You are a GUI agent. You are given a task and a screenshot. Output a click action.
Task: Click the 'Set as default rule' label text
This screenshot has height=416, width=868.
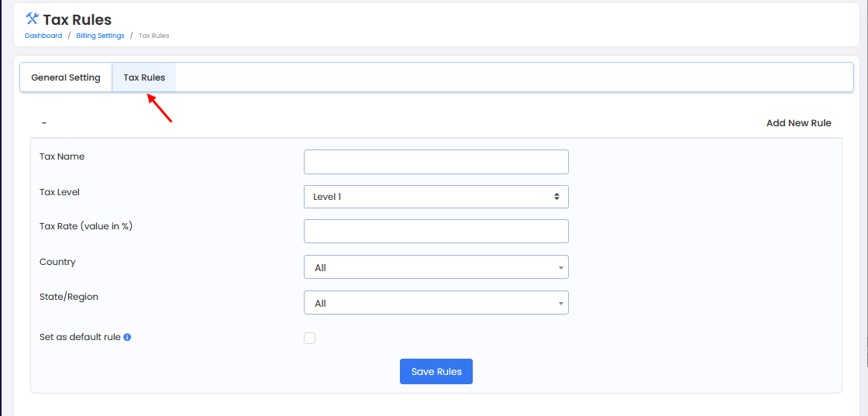[x=80, y=338]
